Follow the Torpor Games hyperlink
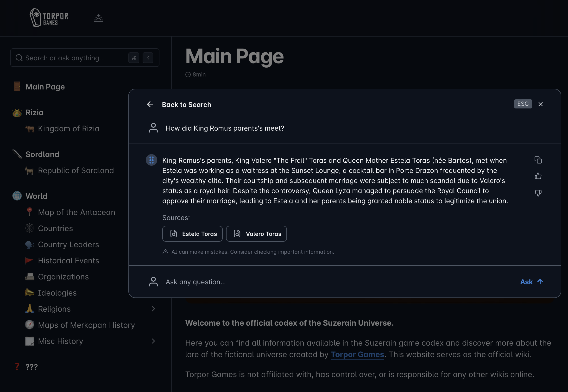 click(x=357, y=354)
